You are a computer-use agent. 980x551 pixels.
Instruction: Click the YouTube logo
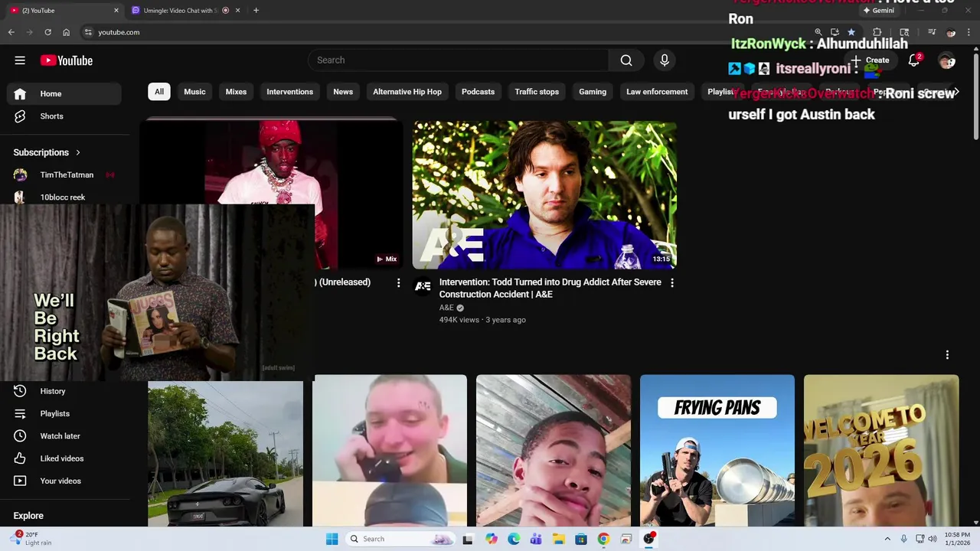[67, 60]
